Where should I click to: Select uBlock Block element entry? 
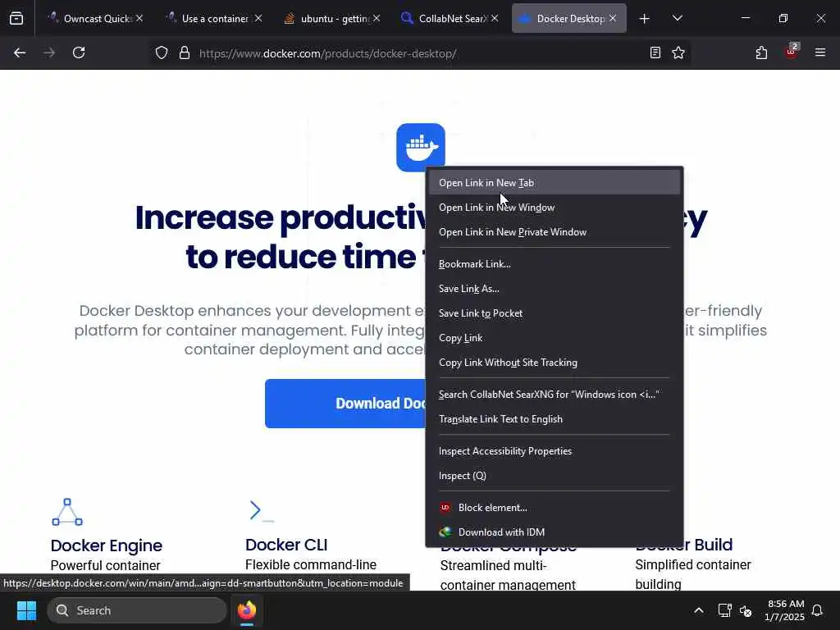(555, 507)
